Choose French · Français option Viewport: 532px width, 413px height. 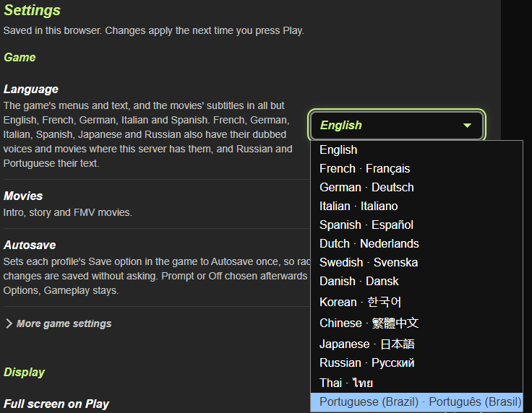(416, 168)
